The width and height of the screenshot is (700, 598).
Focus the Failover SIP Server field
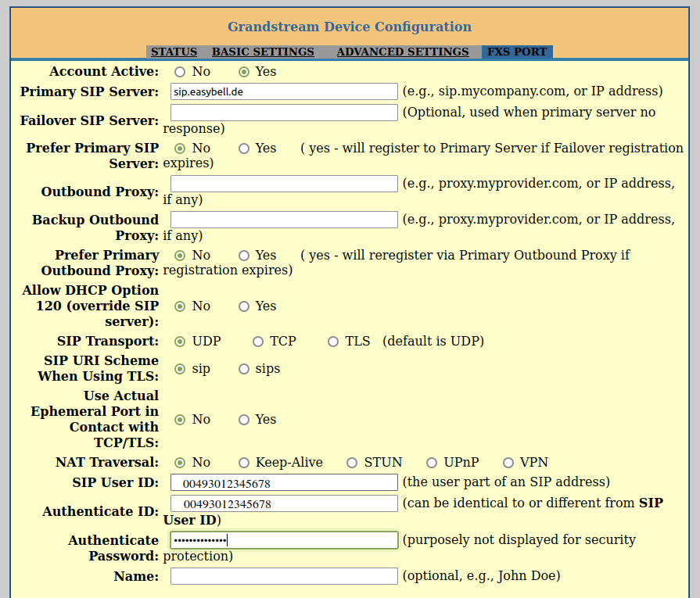pos(284,113)
